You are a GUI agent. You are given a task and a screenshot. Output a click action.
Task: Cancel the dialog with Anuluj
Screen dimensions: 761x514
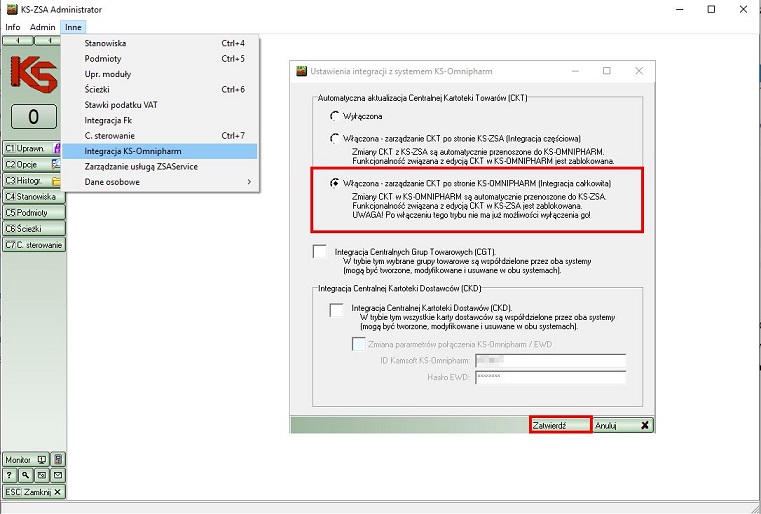(623, 425)
